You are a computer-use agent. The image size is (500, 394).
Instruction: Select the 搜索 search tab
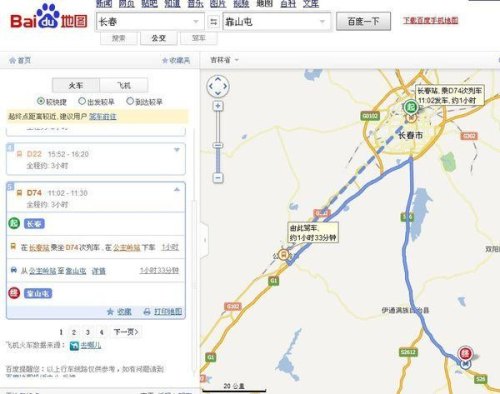pos(119,38)
